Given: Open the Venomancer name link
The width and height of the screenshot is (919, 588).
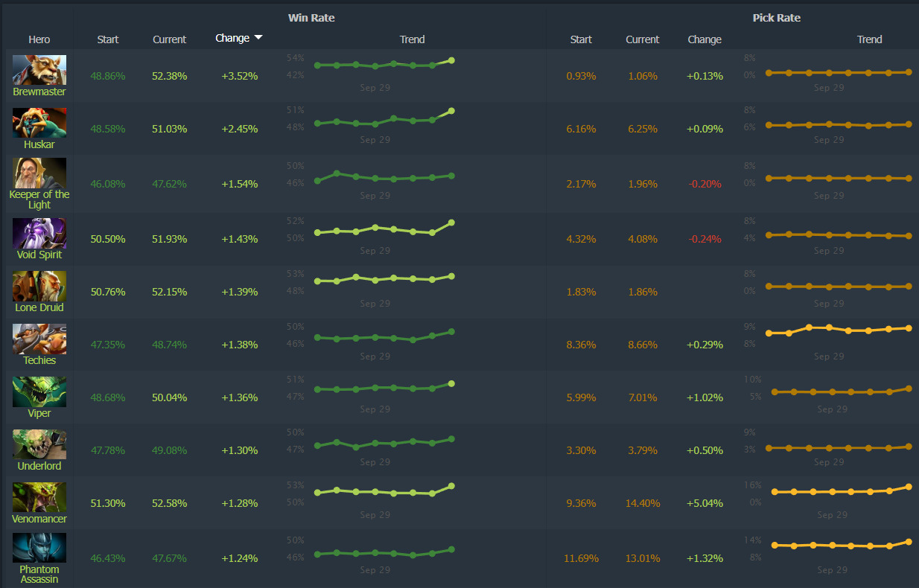Looking at the screenshot, I should point(39,519).
